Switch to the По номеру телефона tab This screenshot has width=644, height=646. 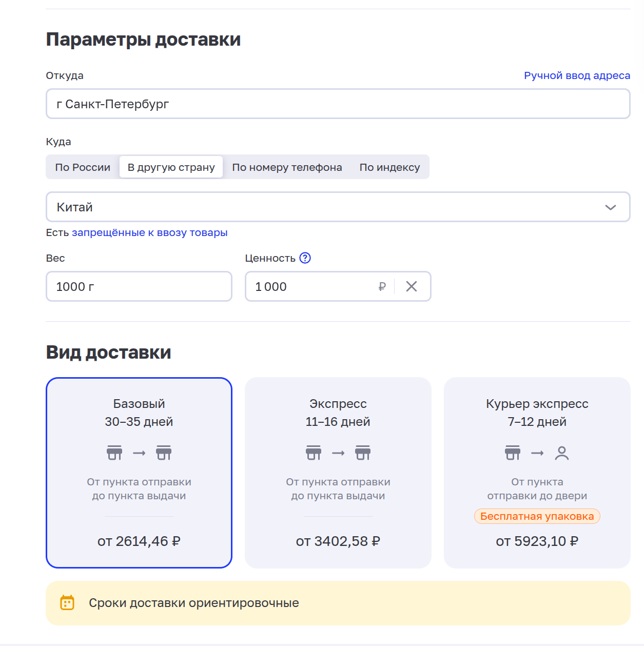point(287,167)
